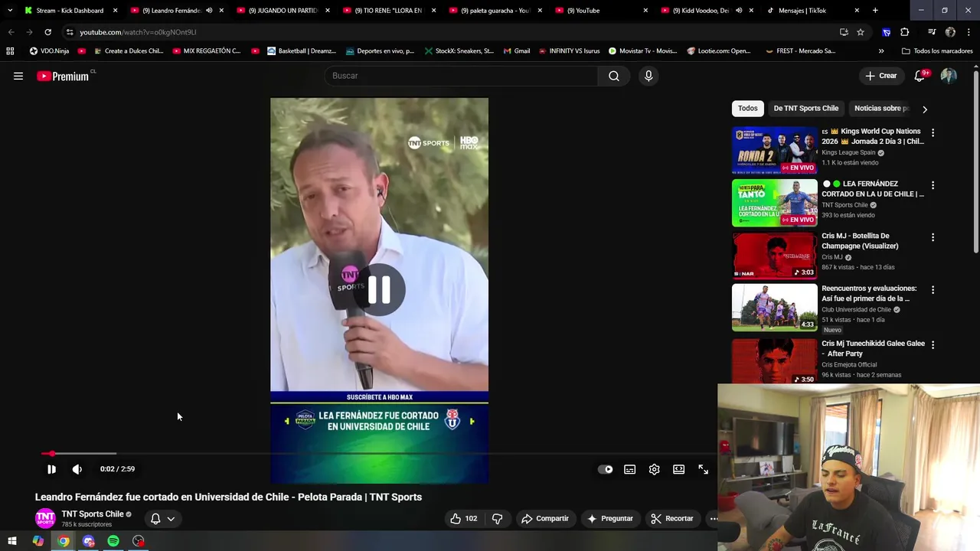Viewport: 980px width, 551px height.
Task: Open player settings gear
Action: [654, 469]
